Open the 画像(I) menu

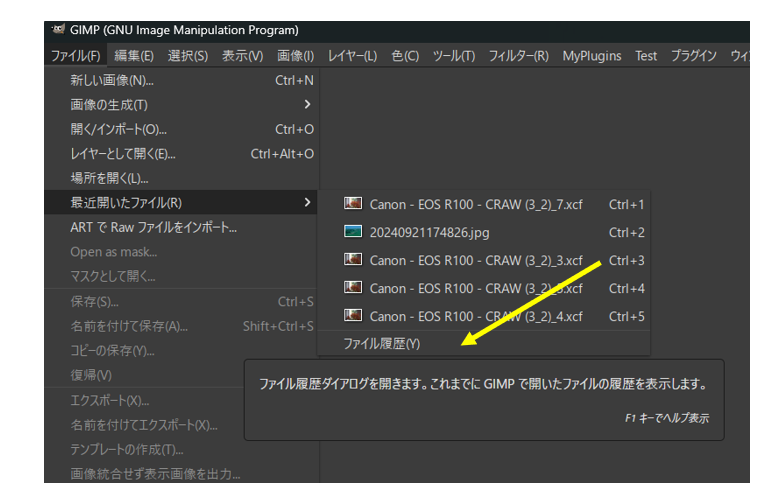295,56
